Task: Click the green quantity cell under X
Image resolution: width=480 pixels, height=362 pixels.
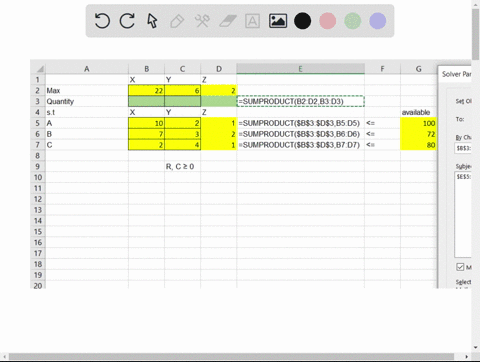Action: pyautogui.click(x=146, y=101)
